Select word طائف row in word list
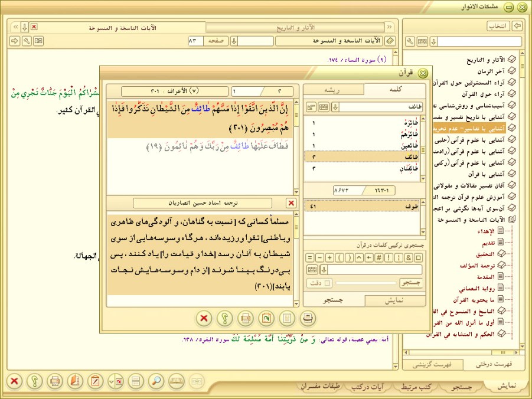This screenshot has width=532, height=399. pyautogui.click(x=362, y=157)
